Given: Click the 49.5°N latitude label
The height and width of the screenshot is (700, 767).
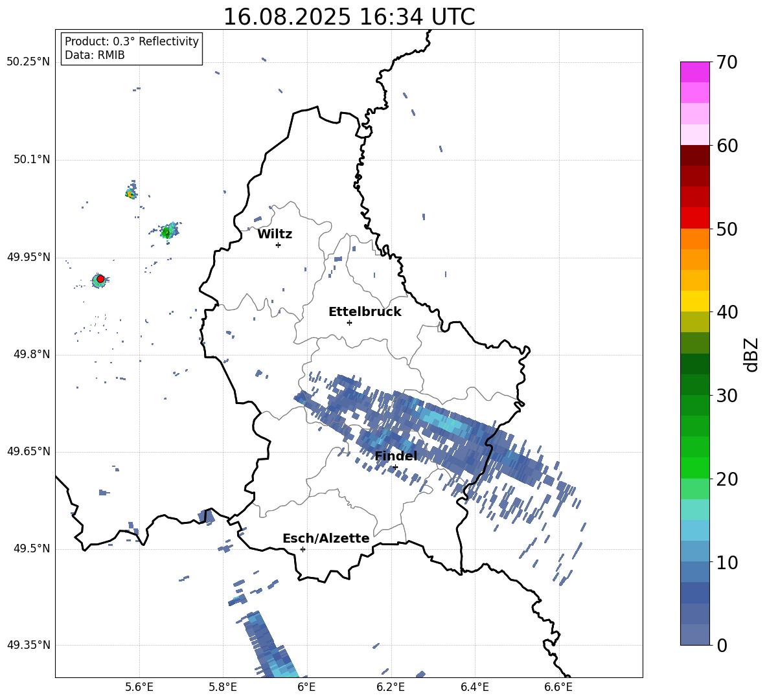Looking at the screenshot, I should click(x=31, y=548).
